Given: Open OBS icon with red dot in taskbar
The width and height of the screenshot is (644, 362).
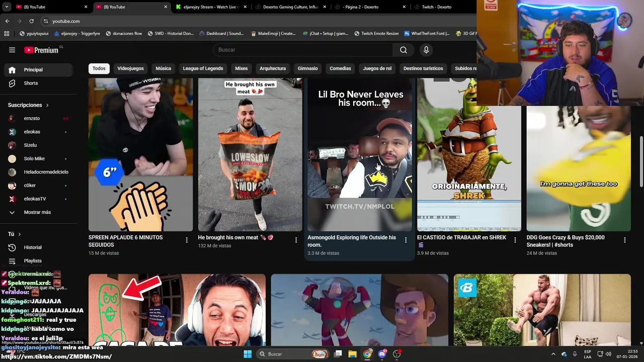Looking at the screenshot, I should [397, 354].
